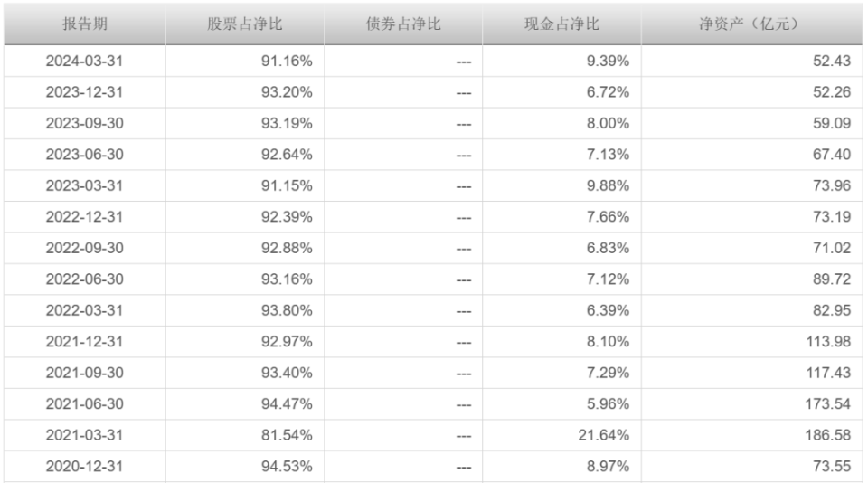Select the 2023-12-31 report date cell

point(84,92)
